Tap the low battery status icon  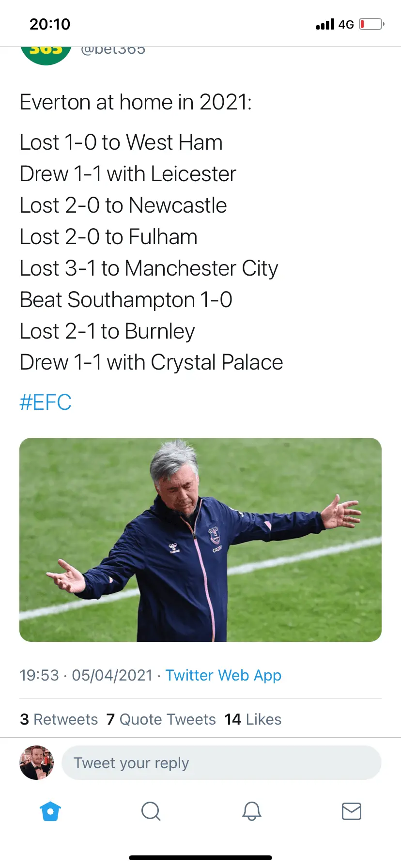[371, 24]
